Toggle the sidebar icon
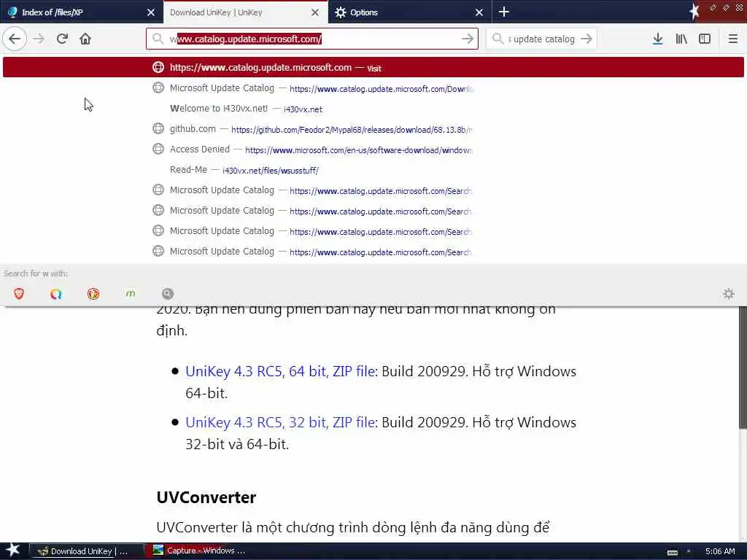 pos(705,39)
